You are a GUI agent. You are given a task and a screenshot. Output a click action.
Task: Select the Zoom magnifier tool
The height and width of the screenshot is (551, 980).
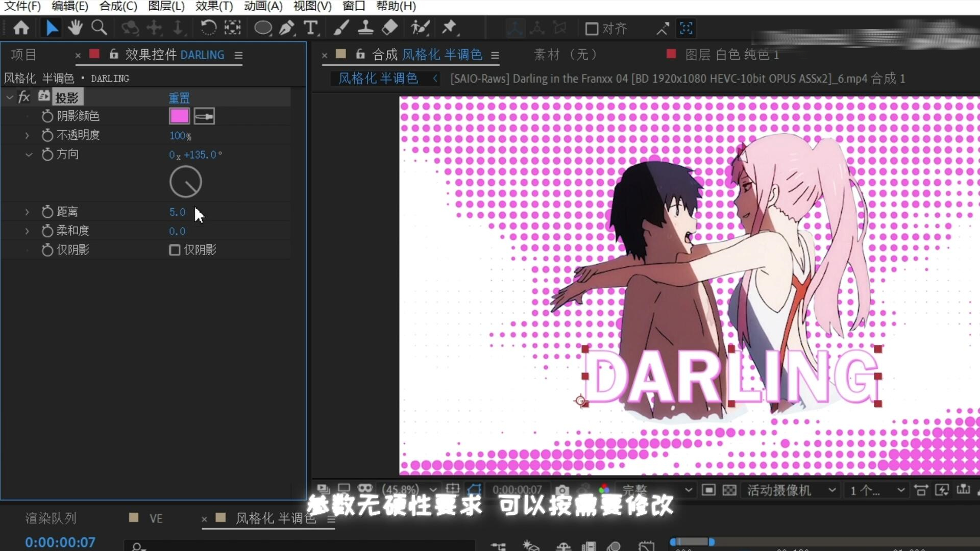99,28
